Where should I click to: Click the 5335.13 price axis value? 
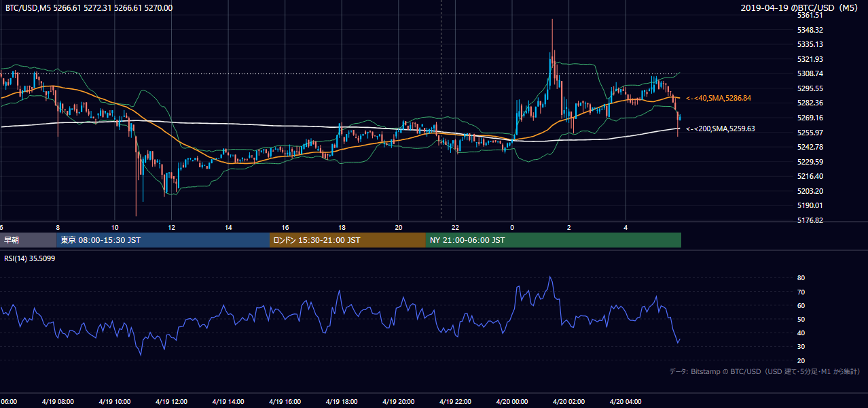[x=810, y=44]
